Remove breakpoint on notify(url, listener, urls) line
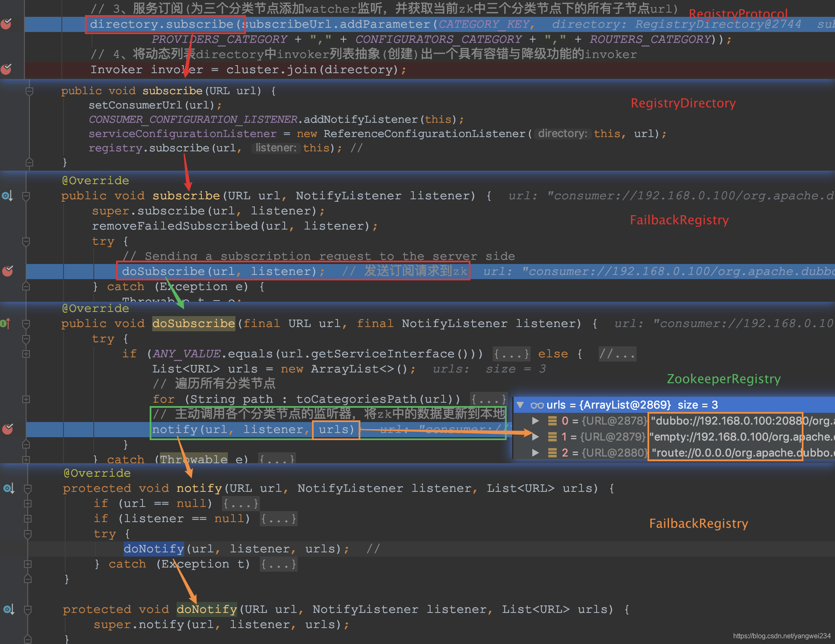This screenshot has height=644, width=835. coord(7,429)
